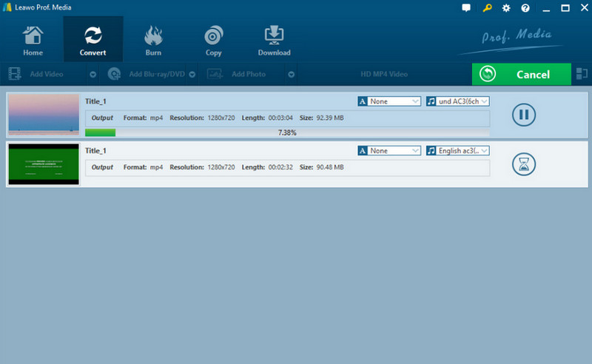Cancel the conversion
The image size is (592, 364).
click(522, 74)
